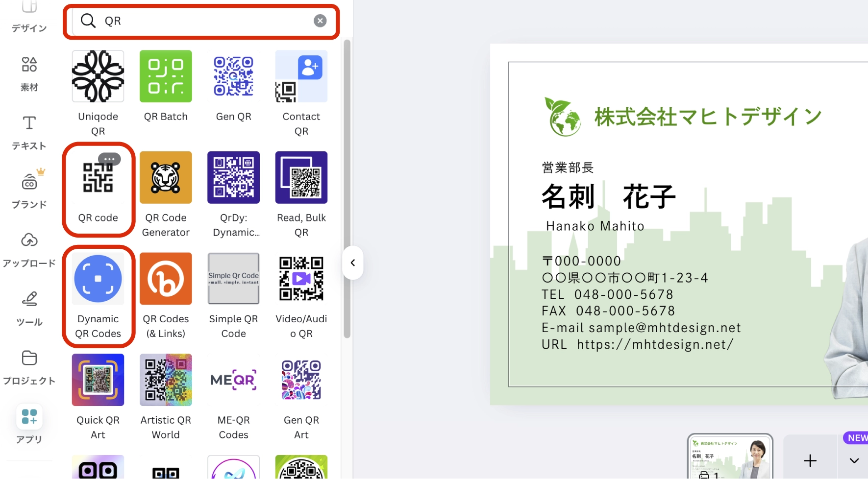Select page 1 thumbnail

[730, 457]
